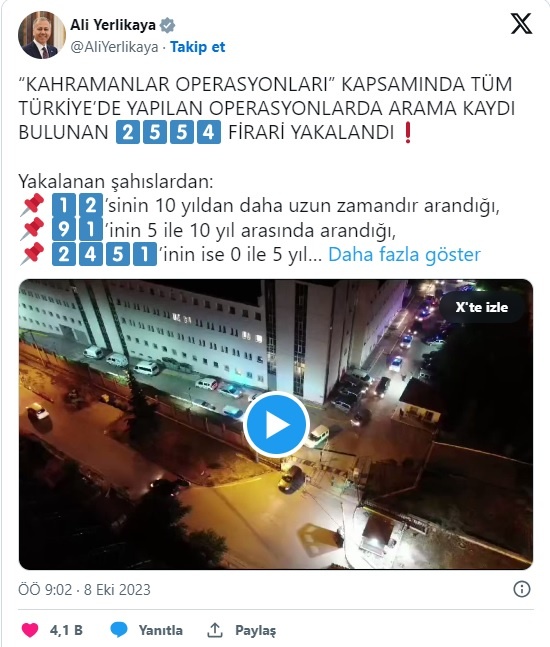
Task: Expand the tweet with Daha fazla göster
Action: pos(404,255)
